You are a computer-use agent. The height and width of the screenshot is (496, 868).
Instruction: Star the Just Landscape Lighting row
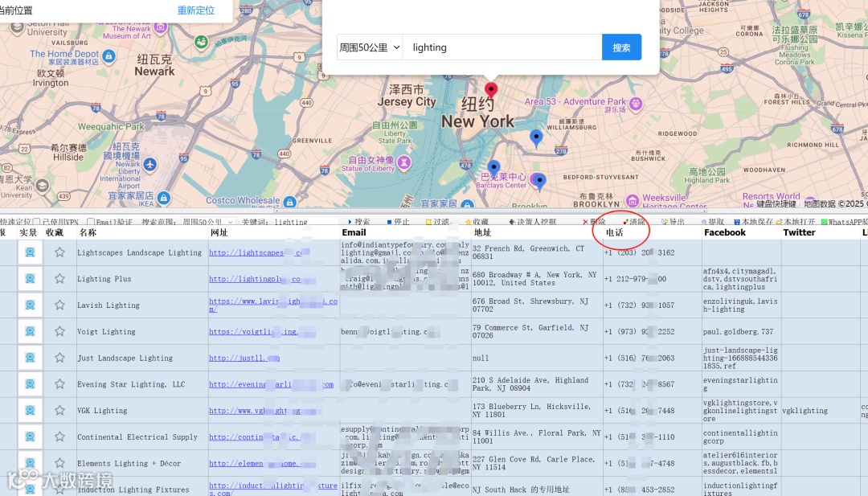pos(59,358)
